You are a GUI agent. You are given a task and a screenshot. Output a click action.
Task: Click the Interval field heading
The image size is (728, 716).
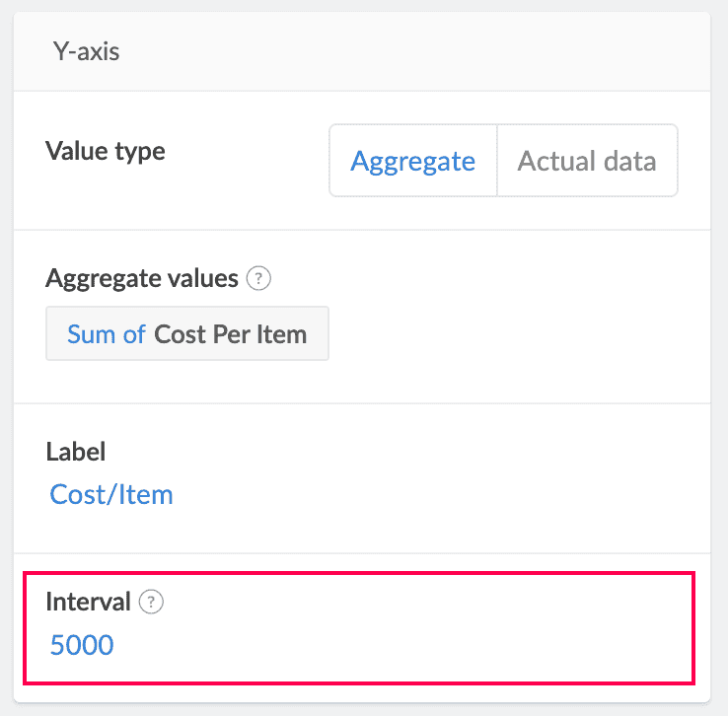[x=88, y=602]
